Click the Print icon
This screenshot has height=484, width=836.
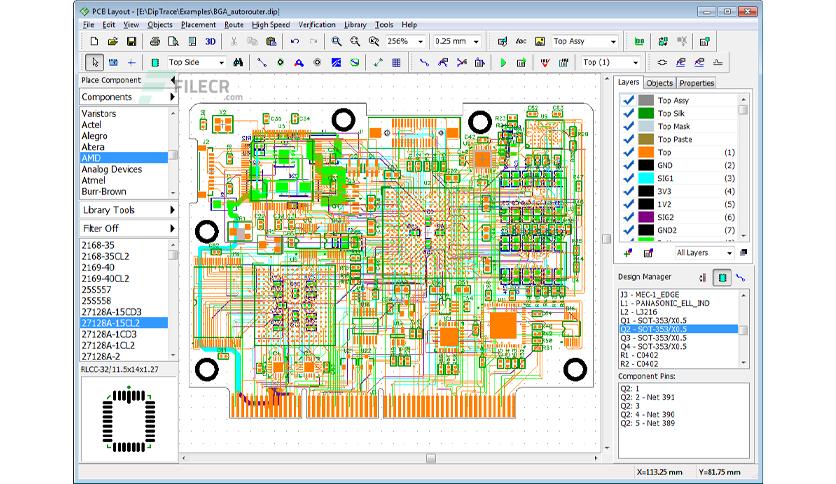(155, 41)
